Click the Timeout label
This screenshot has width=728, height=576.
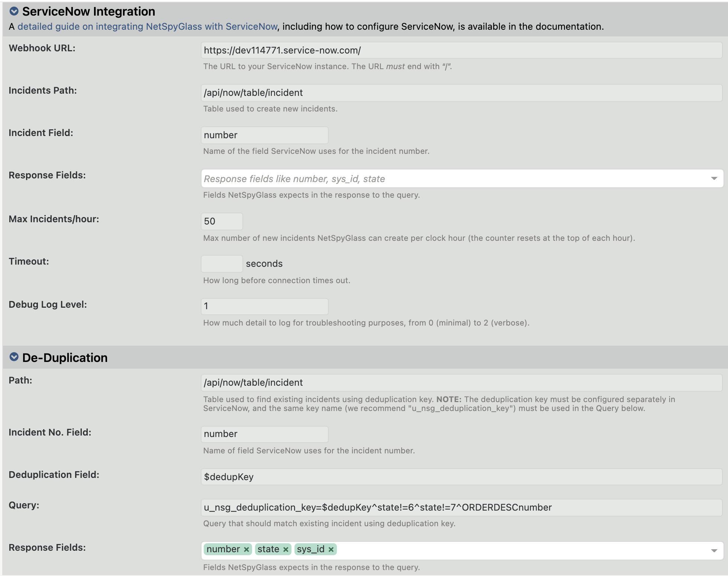click(29, 261)
